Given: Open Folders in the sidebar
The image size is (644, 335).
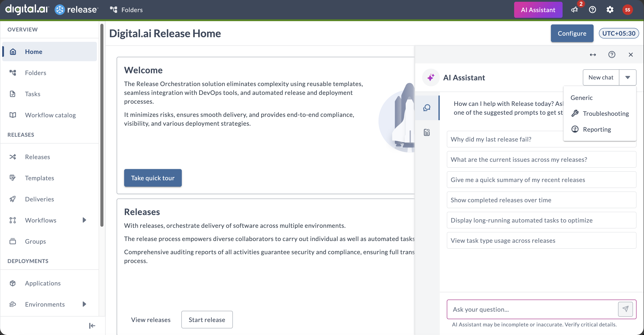Looking at the screenshot, I should pos(50,73).
